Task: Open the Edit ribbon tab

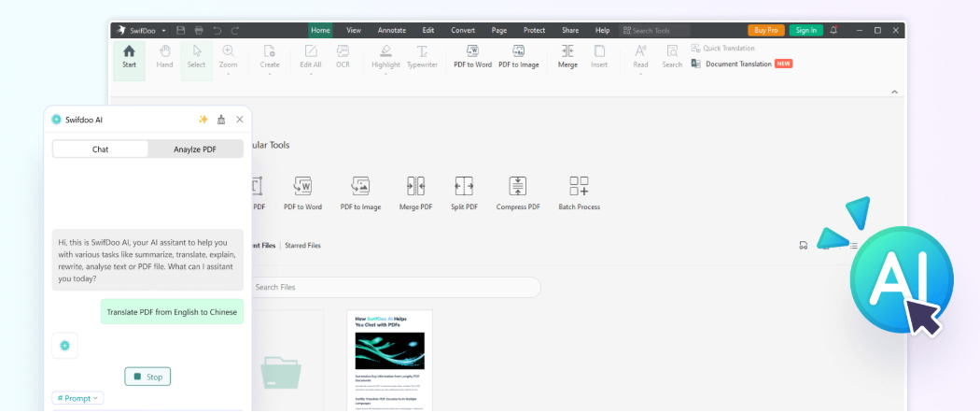Action: coord(428,30)
